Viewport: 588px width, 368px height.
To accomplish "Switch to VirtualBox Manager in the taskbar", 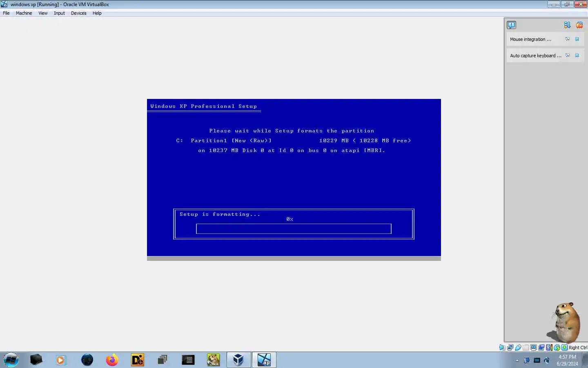I will (x=238, y=360).
